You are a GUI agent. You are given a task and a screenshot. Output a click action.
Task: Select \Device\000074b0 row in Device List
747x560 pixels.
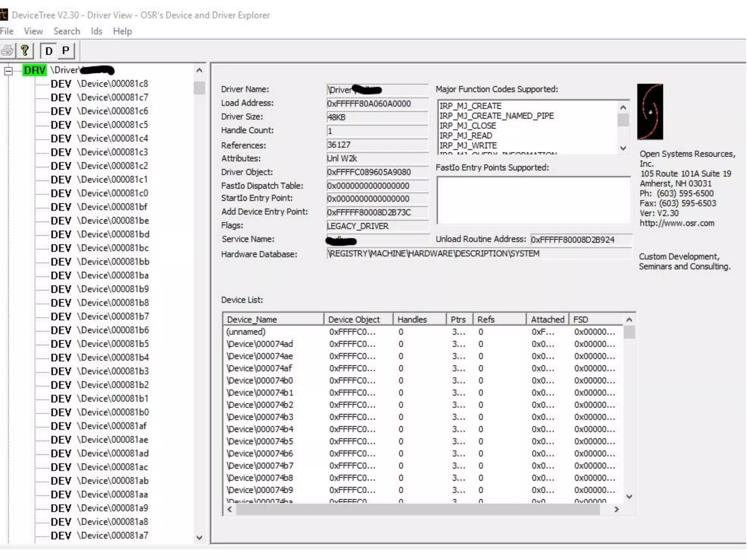click(x=260, y=381)
